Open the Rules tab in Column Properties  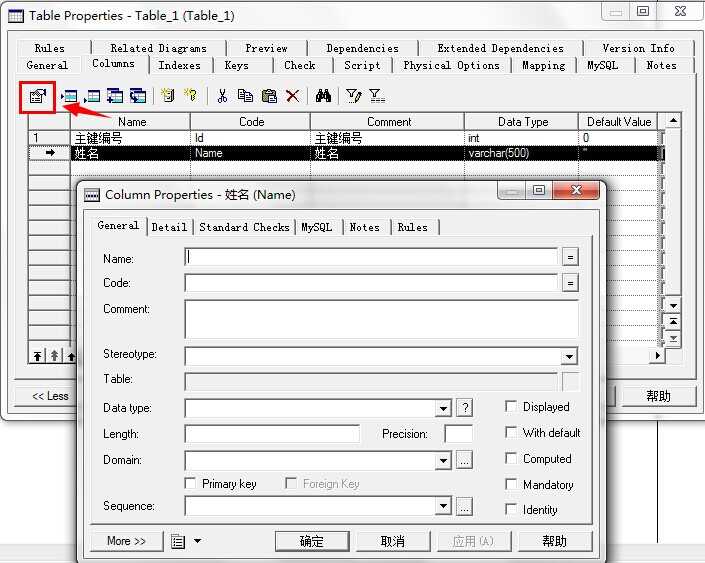[413, 228]
